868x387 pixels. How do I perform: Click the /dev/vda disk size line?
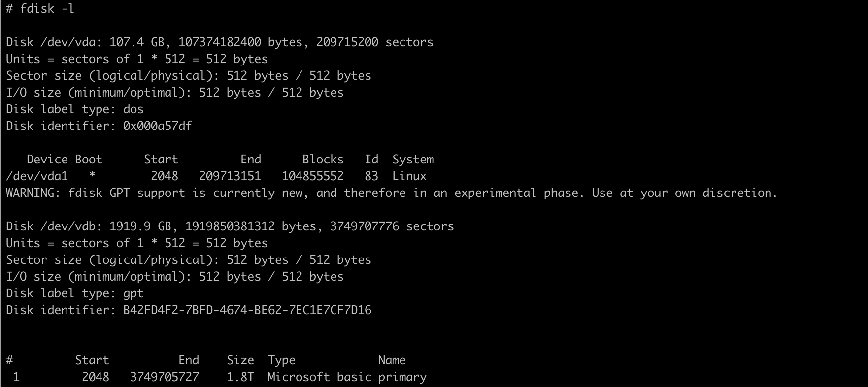[x=219, y=42]
